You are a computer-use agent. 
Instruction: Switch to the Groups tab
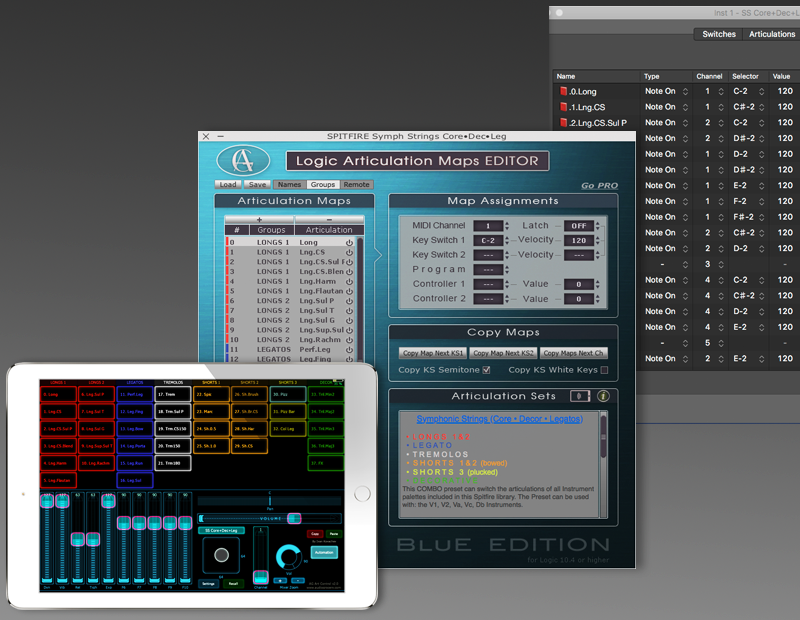[322, 185]
